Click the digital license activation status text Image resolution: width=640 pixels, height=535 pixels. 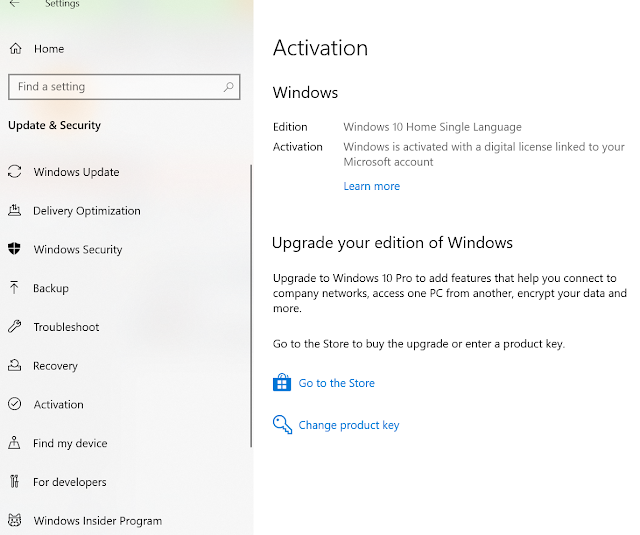(x=484, y=154)
